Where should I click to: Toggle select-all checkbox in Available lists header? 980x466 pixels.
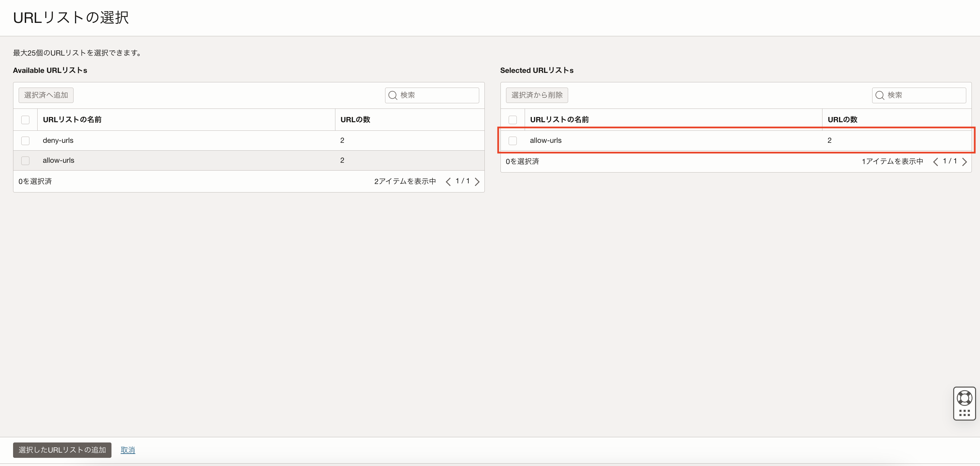coord(25,120)
